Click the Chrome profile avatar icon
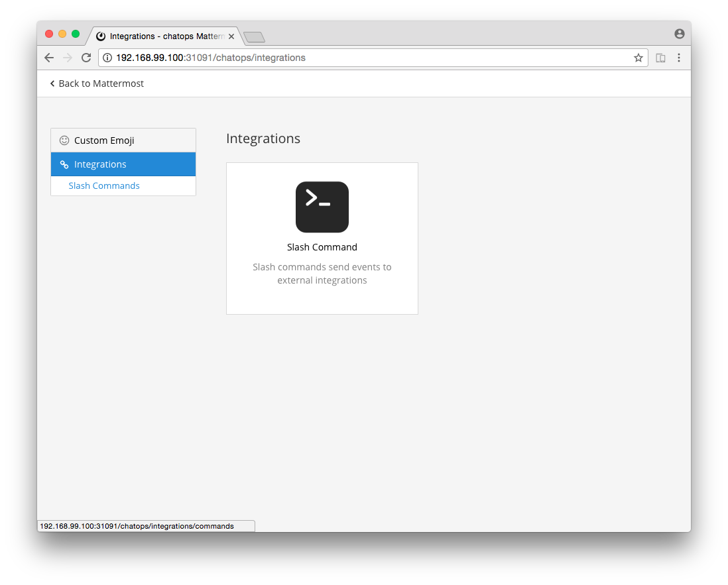 [679, 34]
